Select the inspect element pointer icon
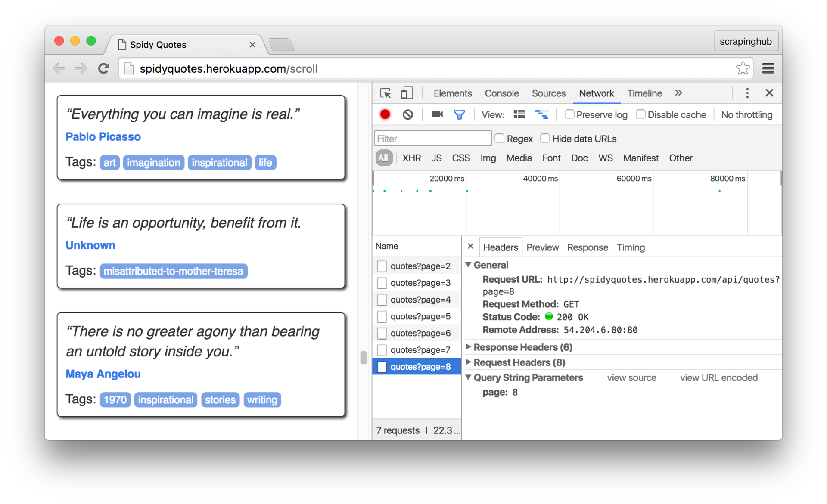 pos(386,93)
